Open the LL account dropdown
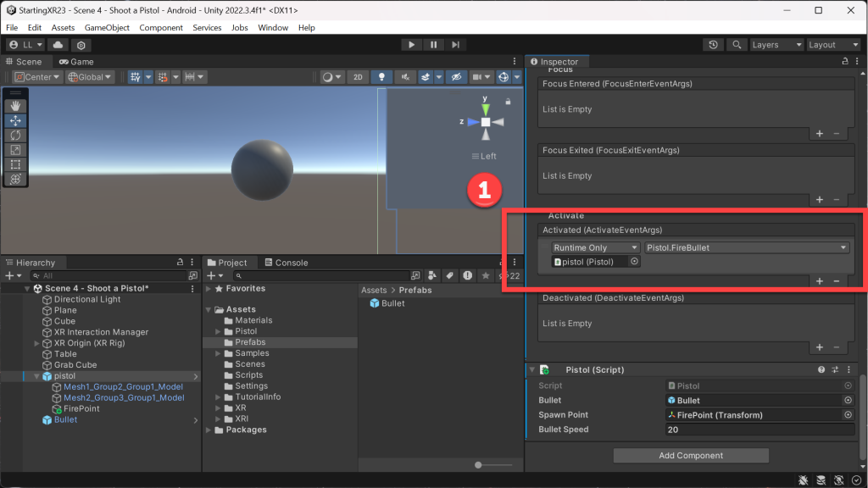 point(26,45)
